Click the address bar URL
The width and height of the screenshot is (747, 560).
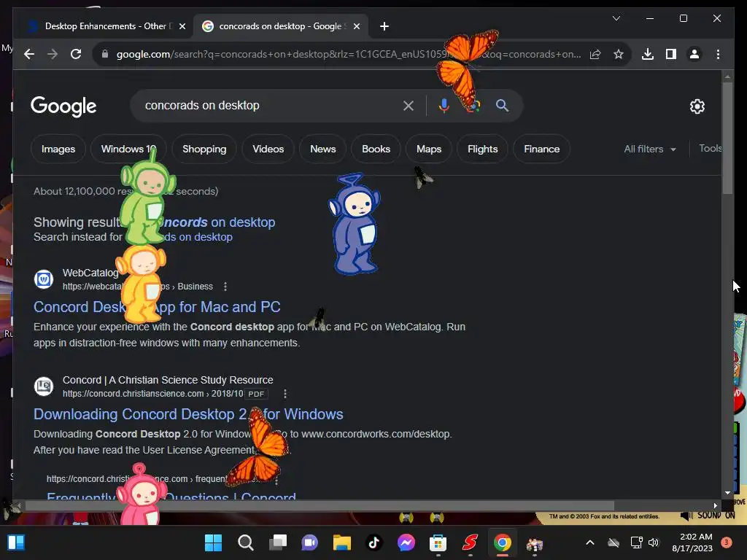(x=348, y=54)
